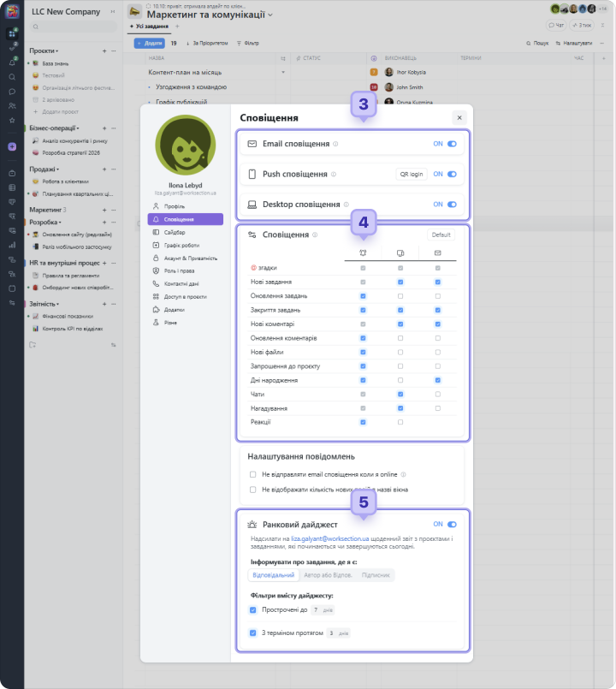Uncheck the 'Прострочені до' digest filter
616x689 pixels.
coord(252,610)
